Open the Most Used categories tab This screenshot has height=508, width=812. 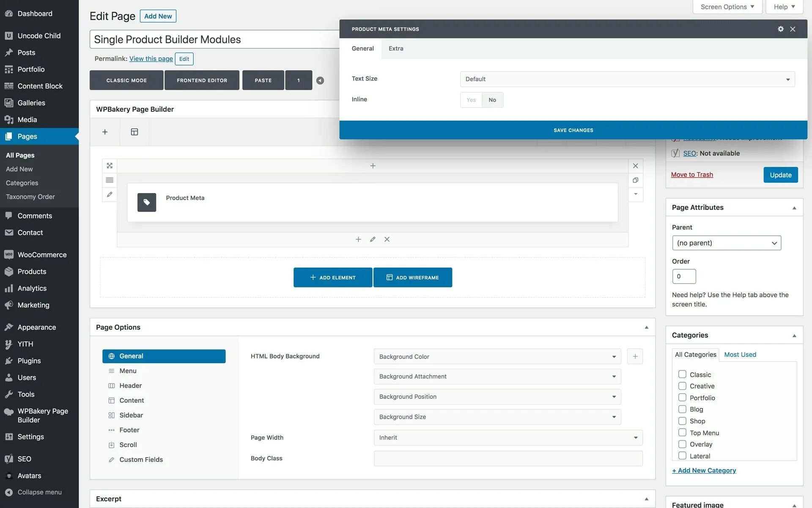click(x=740, y=354)
